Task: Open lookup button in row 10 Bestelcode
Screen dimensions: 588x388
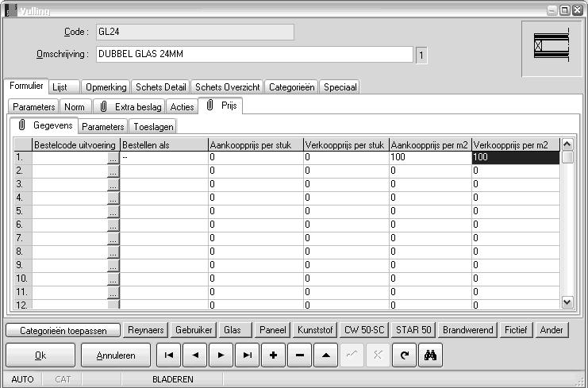Action: 113,279
